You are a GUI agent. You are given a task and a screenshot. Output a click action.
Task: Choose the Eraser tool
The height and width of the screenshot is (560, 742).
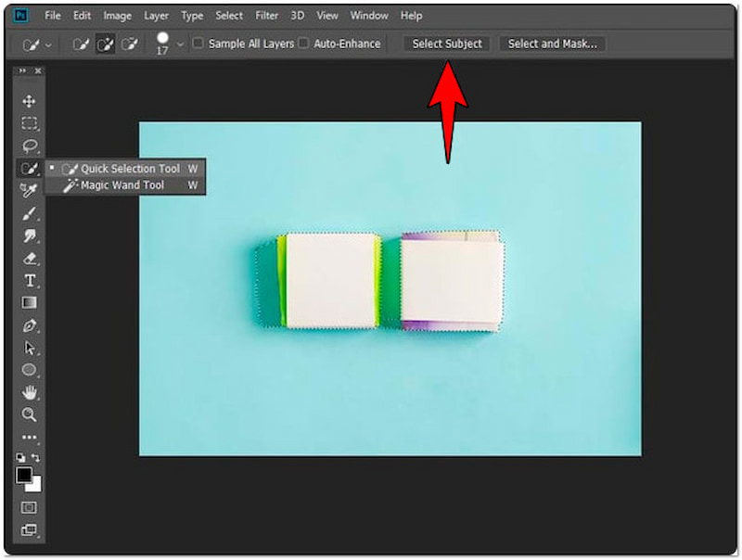point(30,259)
